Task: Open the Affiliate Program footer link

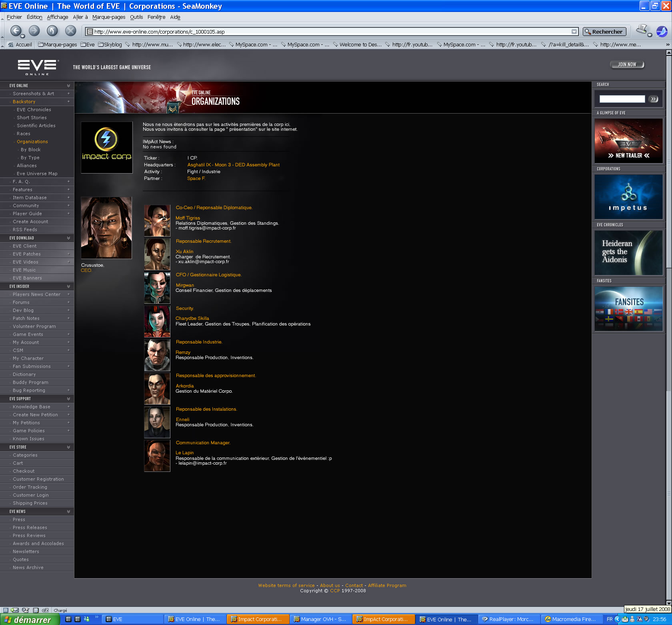Action: pyautogui.click(x=387, y=585)
